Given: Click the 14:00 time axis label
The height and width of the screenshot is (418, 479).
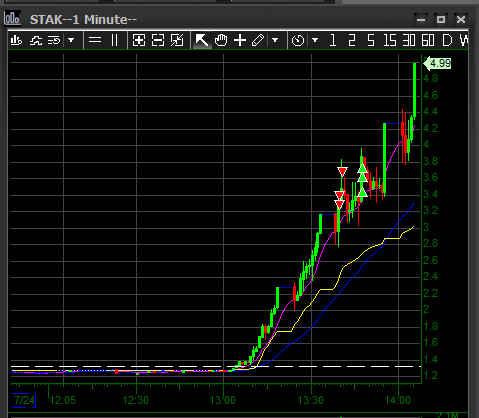Looking at the screenshot, I should click(398, 400).
